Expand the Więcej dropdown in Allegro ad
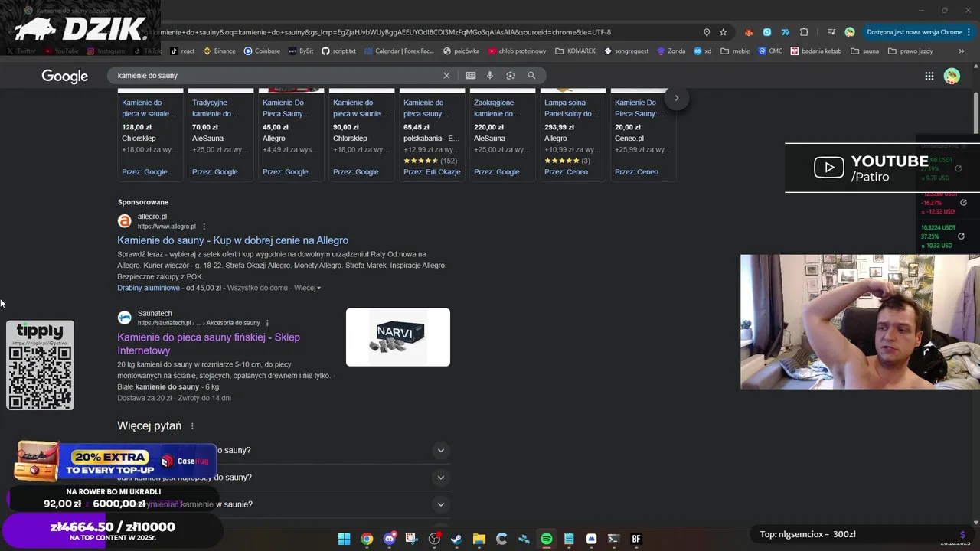The image size is (980, 551). (308, 288)
